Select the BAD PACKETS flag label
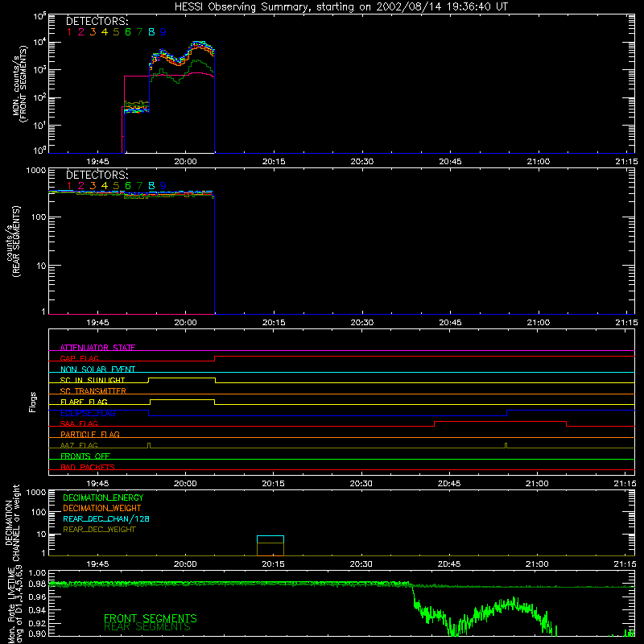The height and width of the screenshot is (644, 644). click(x=88, y=467)
